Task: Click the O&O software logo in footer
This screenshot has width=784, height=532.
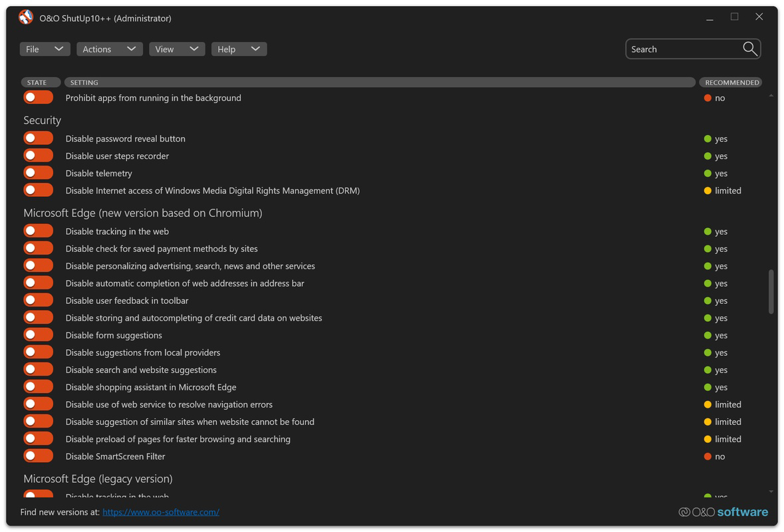Action: tap(723, 511)
